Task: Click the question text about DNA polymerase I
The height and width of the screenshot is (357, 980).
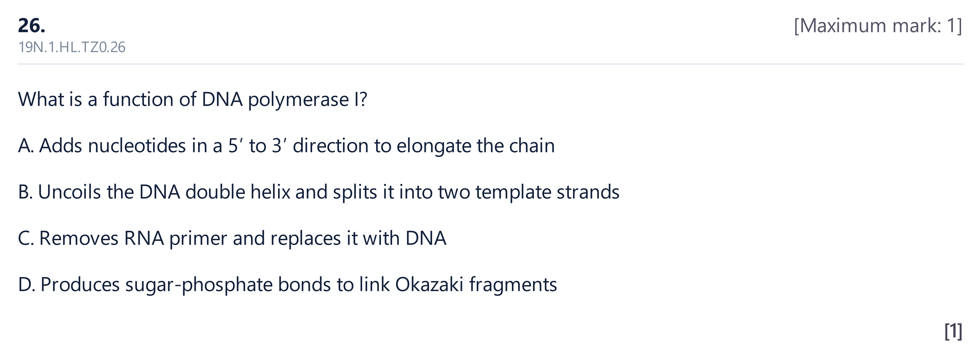Action: (193, 100)
